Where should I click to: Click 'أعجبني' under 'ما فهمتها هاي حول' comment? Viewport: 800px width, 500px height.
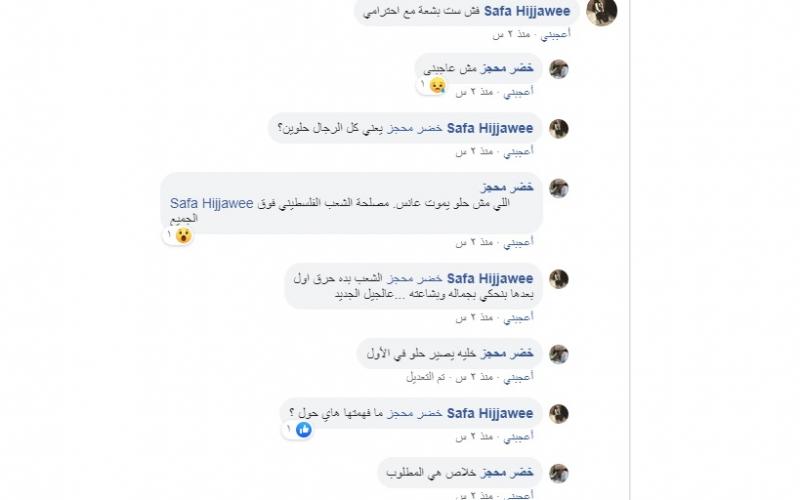(x=518, y=436)
